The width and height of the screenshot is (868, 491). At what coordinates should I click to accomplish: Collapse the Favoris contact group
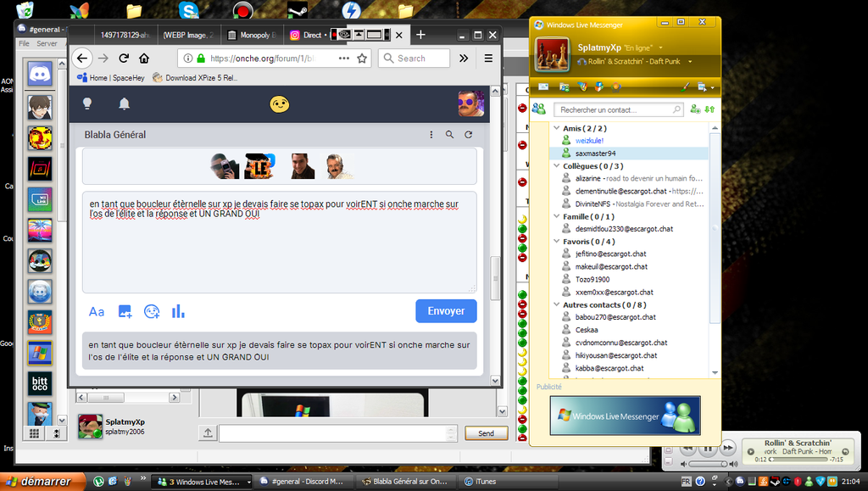557,242
